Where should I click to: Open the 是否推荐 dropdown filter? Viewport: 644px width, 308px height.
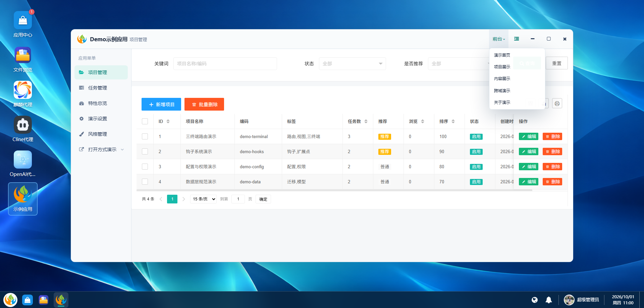(459, 64)
